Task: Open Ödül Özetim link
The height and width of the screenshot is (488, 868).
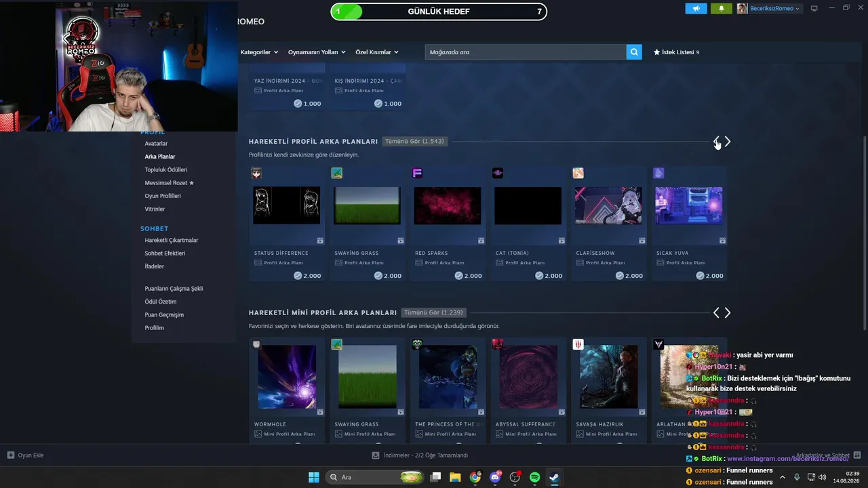Action: (x=161, y=302)
